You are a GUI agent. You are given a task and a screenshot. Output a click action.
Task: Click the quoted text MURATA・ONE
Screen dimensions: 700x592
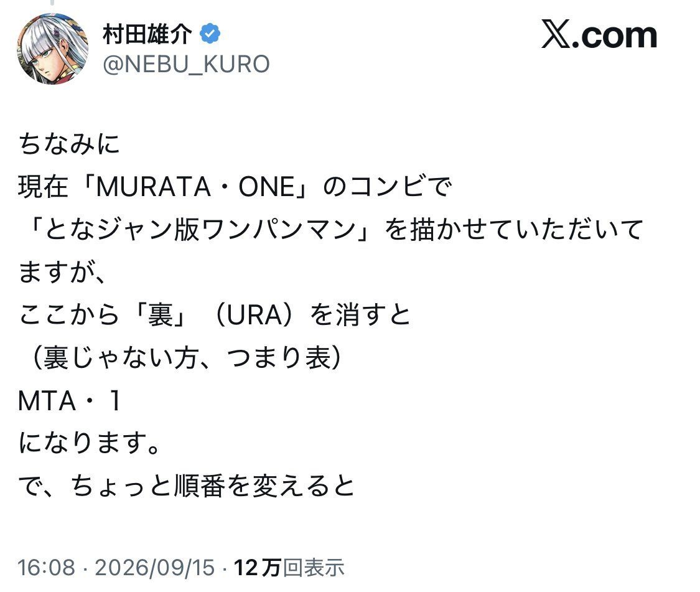(195, 187)
